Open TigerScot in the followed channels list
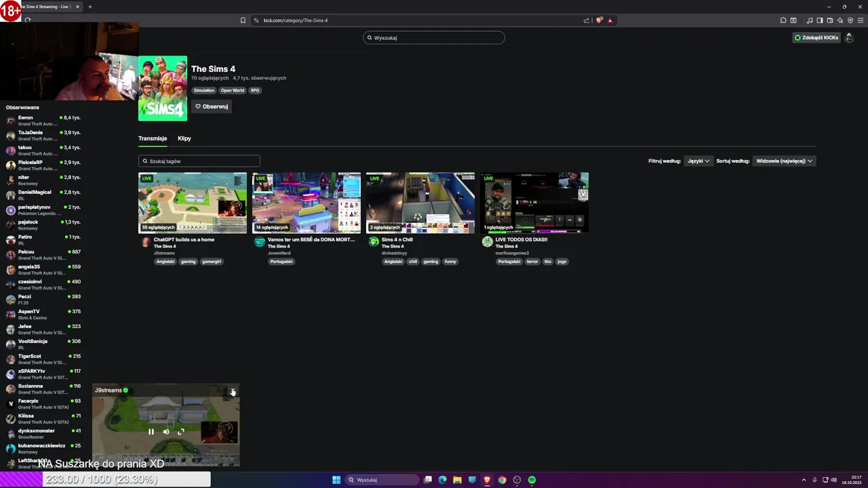 (43, 359)
